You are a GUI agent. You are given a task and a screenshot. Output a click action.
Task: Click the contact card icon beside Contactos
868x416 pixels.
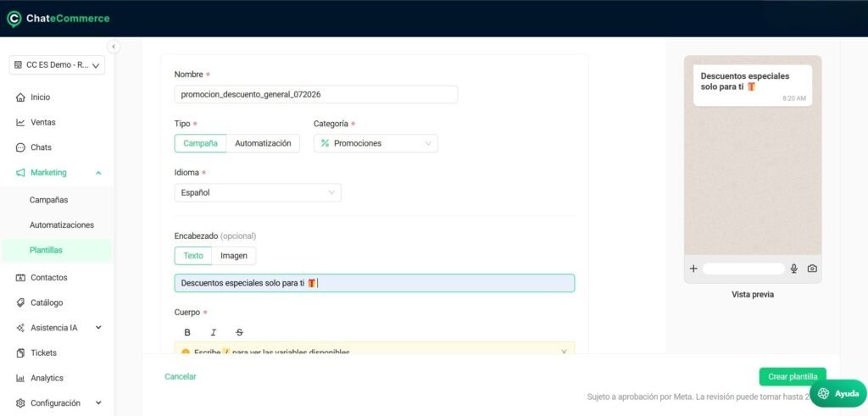(x=20, y=278)
